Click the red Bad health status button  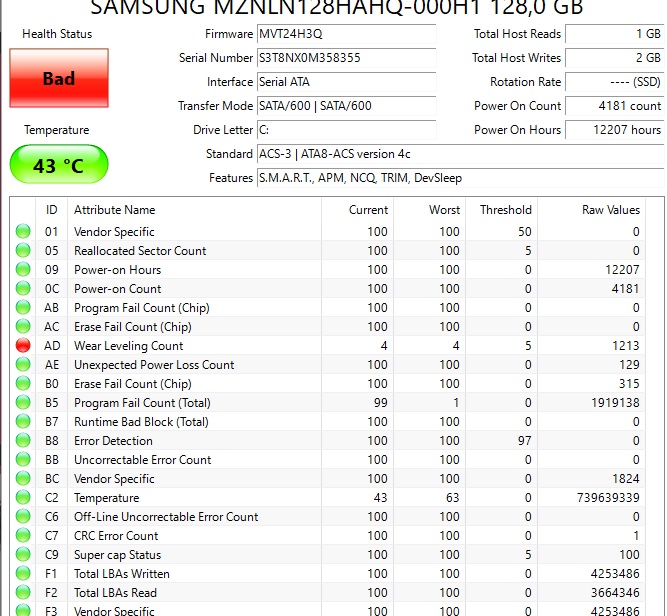coord(59,78)
